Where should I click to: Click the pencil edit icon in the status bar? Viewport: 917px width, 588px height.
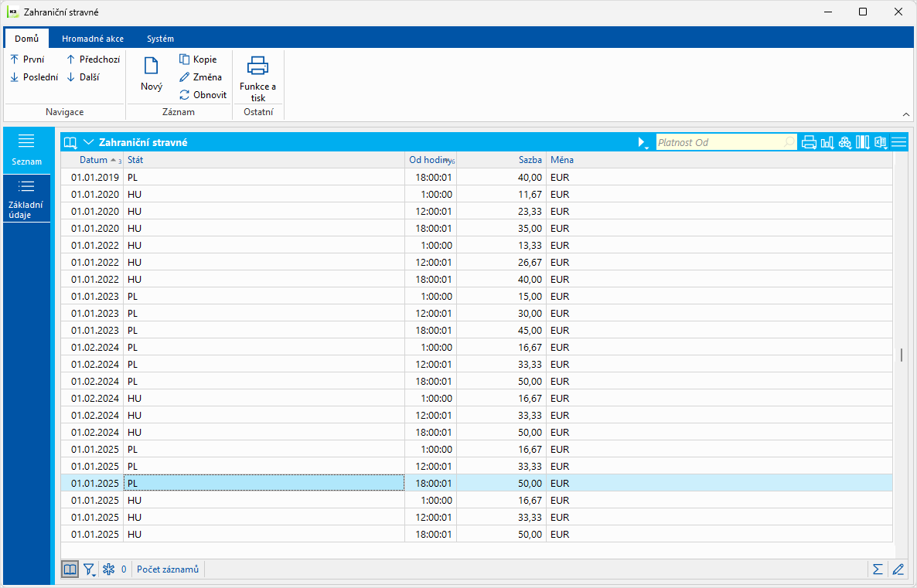[x=898, y=569]
